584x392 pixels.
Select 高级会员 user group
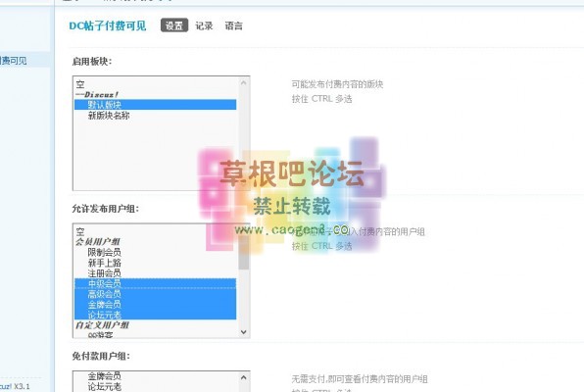point(156,294)
